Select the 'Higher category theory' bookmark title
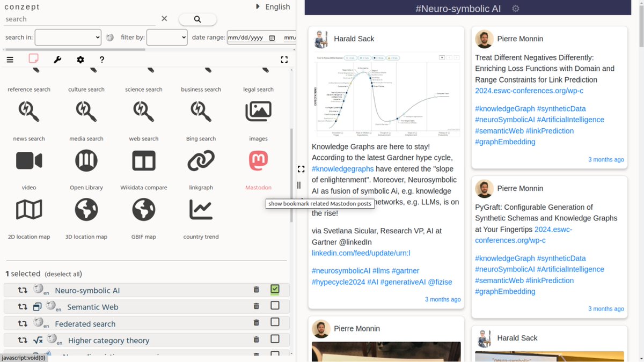 (x=109, y=341)
